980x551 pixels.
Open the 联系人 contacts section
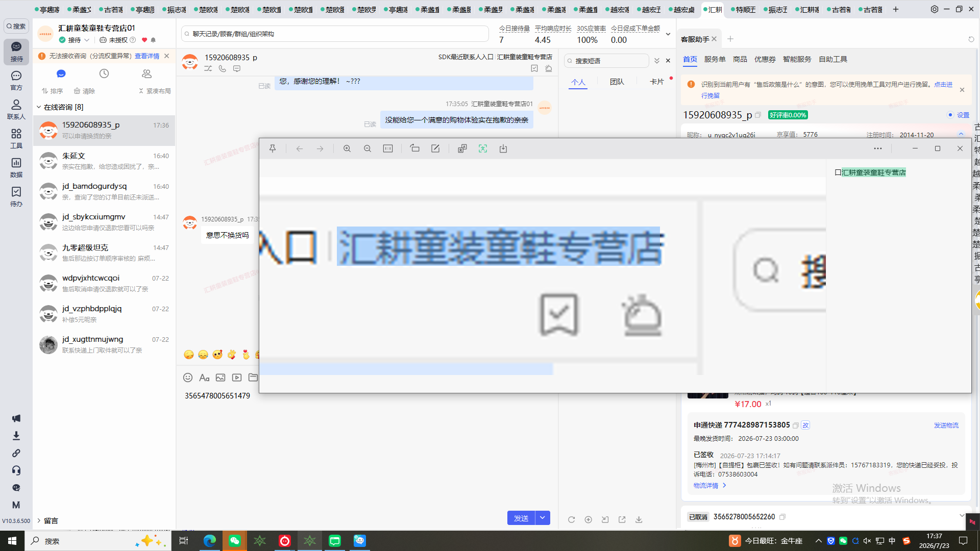click(16, 110)
